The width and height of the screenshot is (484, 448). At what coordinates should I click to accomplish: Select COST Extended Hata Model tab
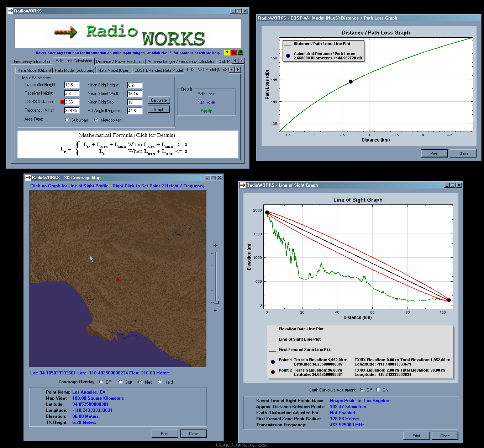click(x=158, y=70)
